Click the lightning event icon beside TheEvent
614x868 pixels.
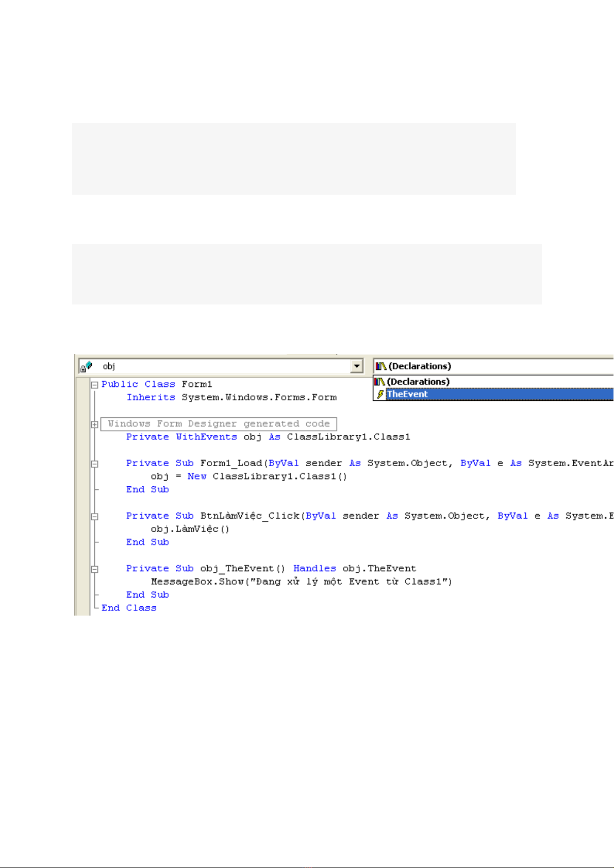380,394
